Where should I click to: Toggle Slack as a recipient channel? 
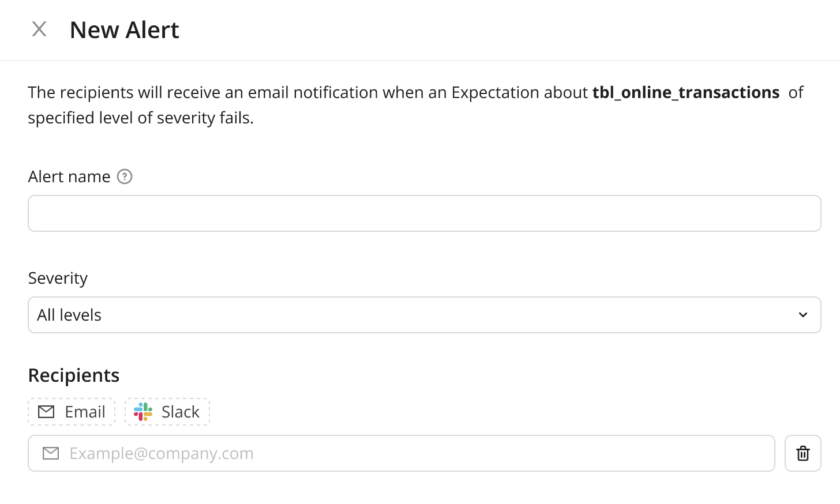point(167,412)
